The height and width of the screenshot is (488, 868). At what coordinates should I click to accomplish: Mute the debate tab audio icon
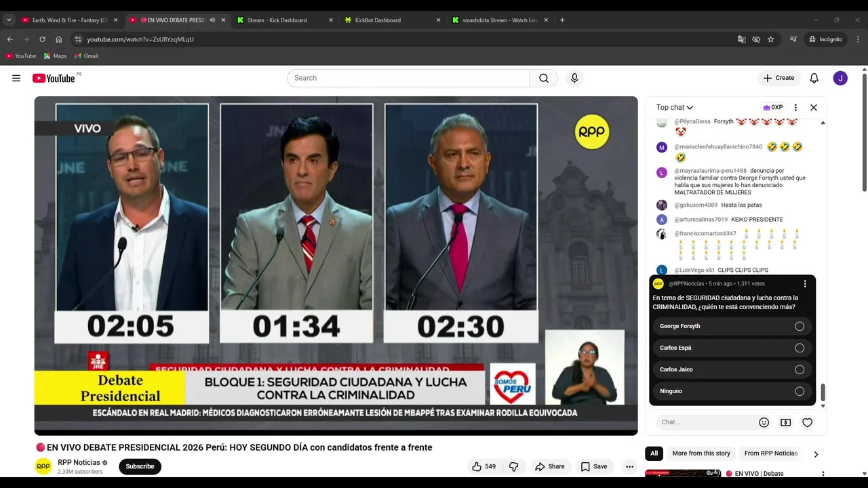212,20
